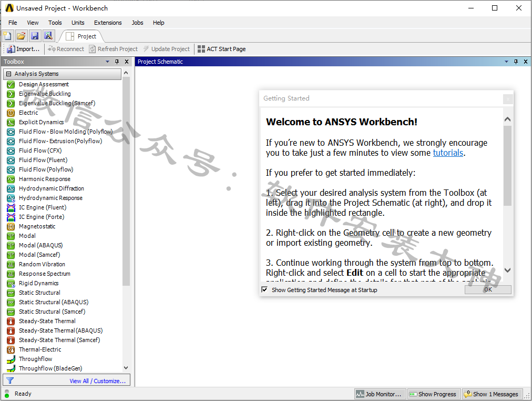Select the Random Vibration icon
This screenshot has height=401, width=532.
(x=11, y=264)
